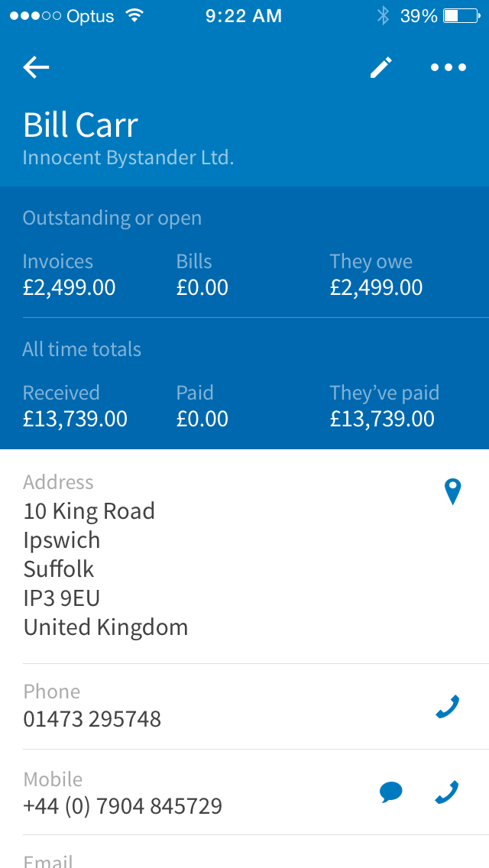Tap the mobile number +44 (0) 7904 845729

pyautogui.click(x=123, y=806)
